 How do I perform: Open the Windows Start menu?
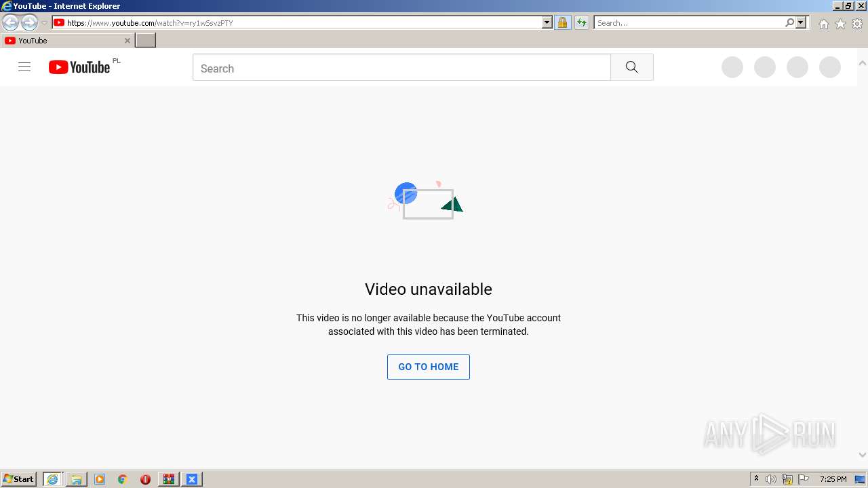pyautogui.click(x=19, y=479)
